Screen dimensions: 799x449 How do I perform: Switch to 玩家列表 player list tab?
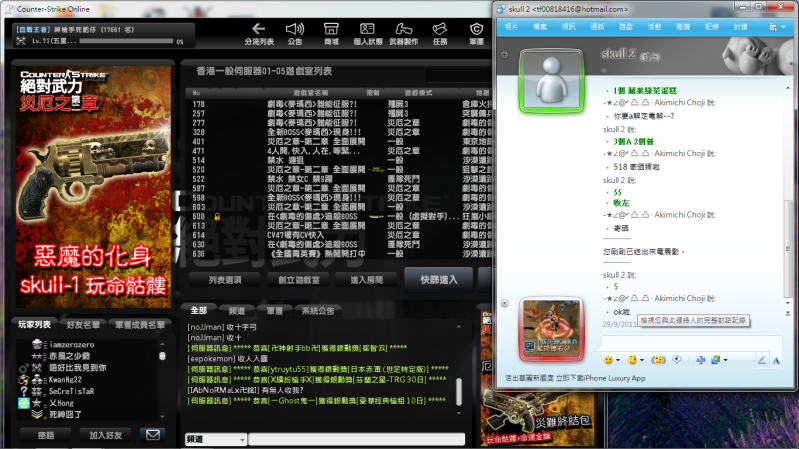pos(35,325)
